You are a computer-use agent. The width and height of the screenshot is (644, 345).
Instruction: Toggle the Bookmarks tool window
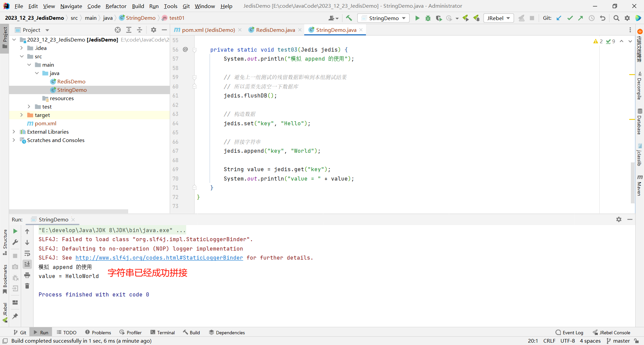point(5,279)
